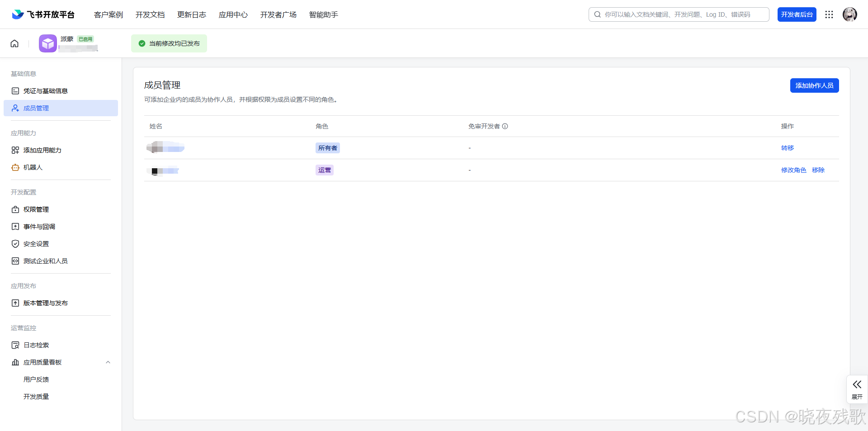Open the 派蒙 app avatar icon

(47, 43)
